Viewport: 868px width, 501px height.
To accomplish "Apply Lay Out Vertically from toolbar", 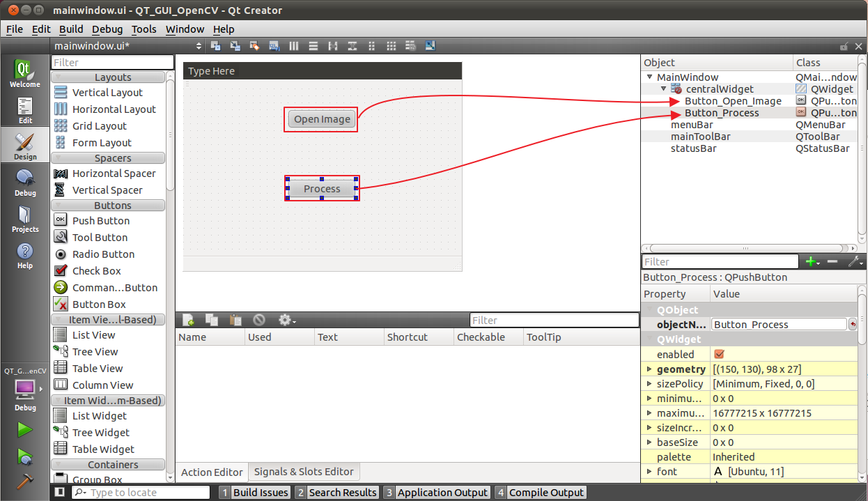I will (x=313, y=46).
